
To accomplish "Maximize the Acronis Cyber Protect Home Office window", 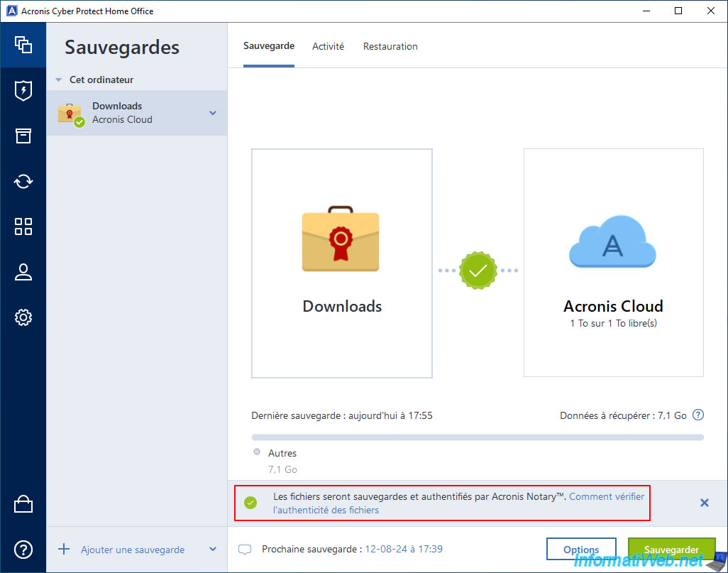I will click(678, 11).
